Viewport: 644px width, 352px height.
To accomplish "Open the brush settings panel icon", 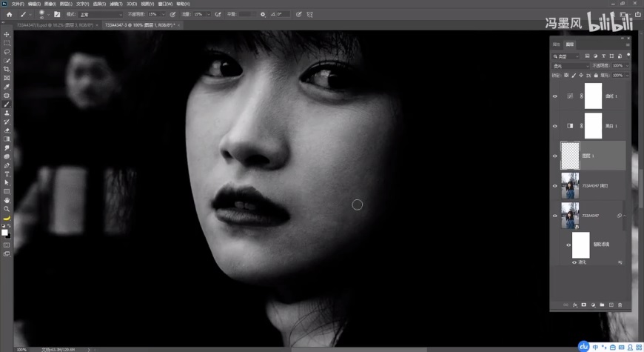I will pos(57,14).
